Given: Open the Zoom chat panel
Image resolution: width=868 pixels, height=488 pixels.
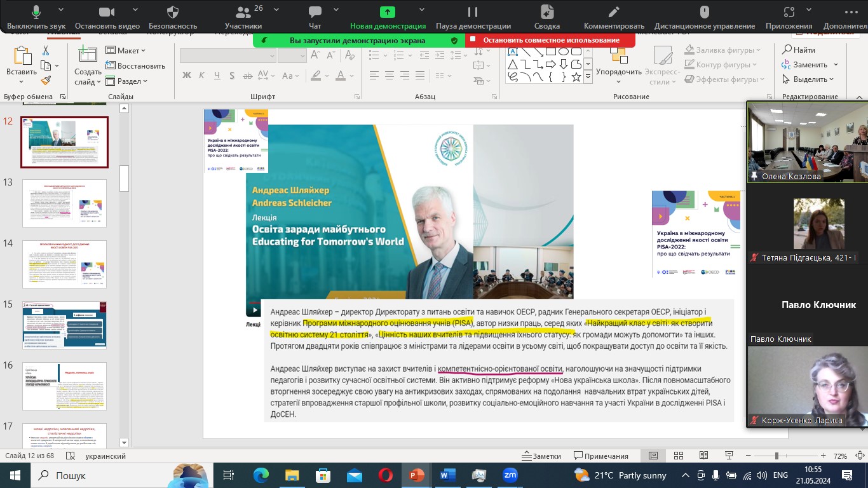Looking at the screenshot, I should 315,17.
